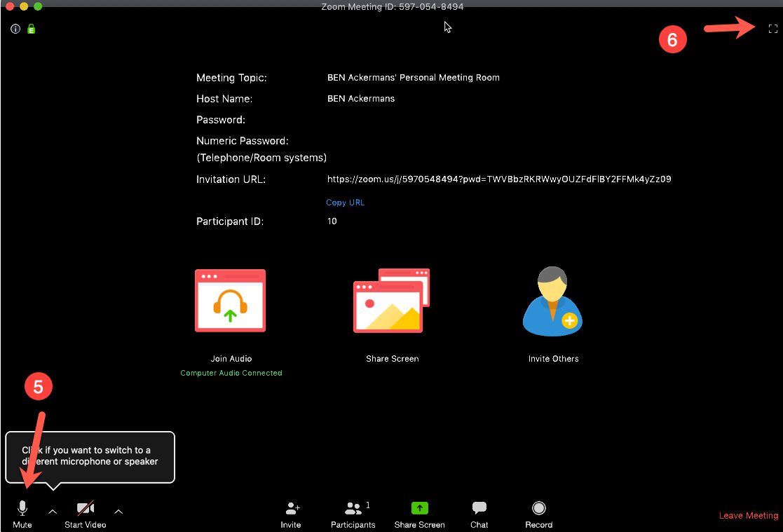Screen dimensions: 783x532
Task: Copy the invitation URL
Action: (345, 203)
